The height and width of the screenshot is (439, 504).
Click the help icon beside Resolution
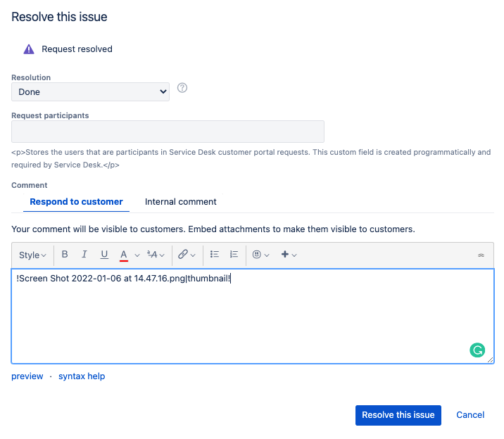182,89
